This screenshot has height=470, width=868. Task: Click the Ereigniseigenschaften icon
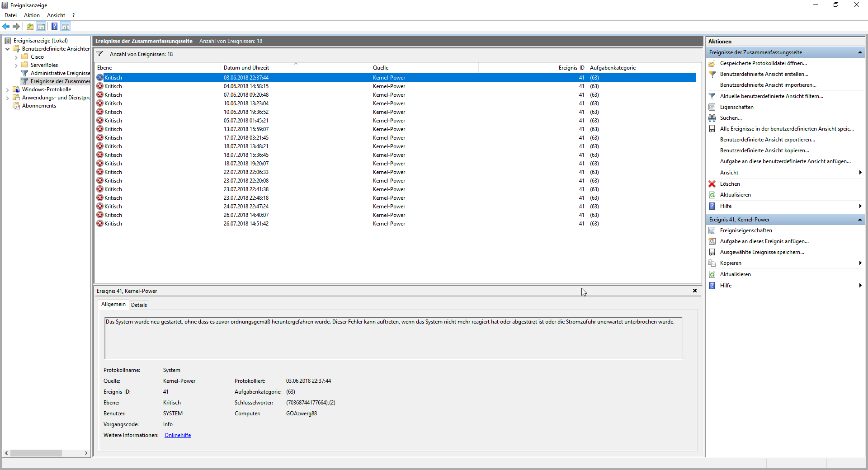pyautogui.click(x=712, y=230)
